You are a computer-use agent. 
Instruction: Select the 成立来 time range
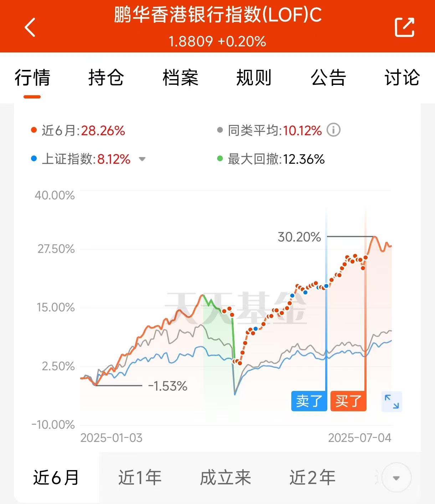click(225, 478)
